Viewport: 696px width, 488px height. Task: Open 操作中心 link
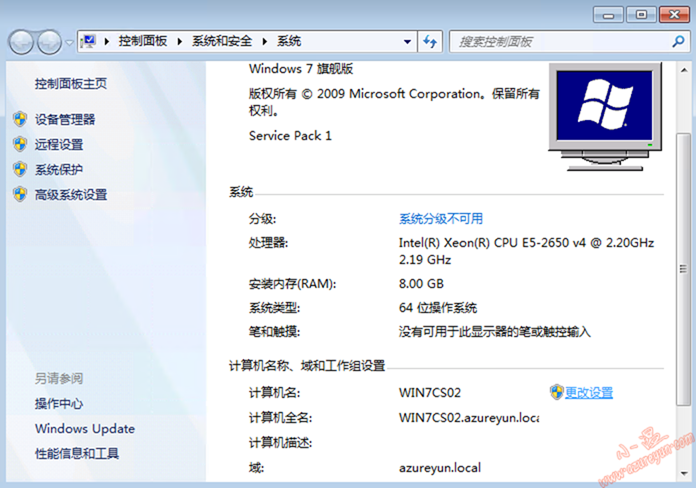[x=59, y=404]
